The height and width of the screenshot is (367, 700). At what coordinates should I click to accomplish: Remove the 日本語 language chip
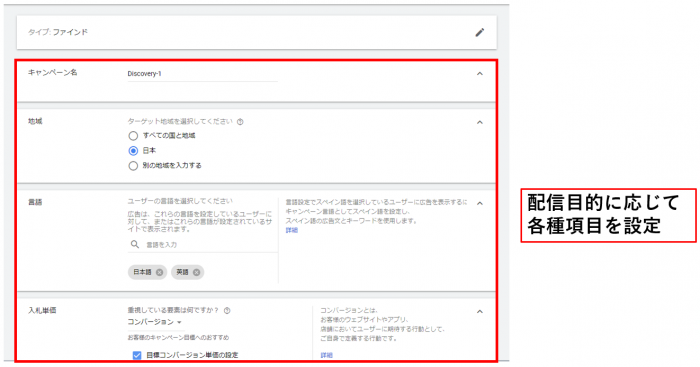pos(159,272)
